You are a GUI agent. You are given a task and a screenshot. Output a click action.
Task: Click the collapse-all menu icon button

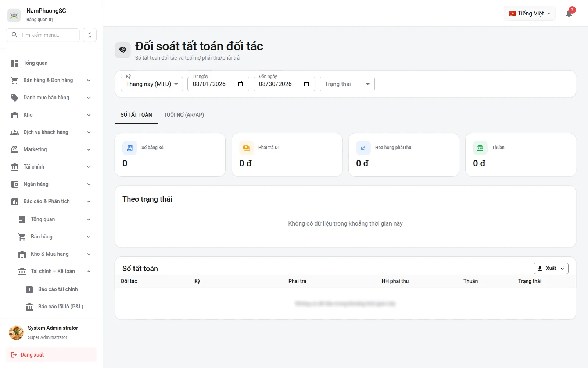coord(90,35)
